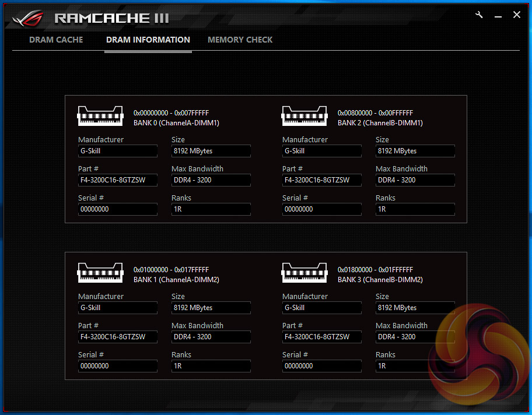Click the BANK 1 Max Bandwidth field
This screenshot has height=415, width=532.
[x=211, y=337]
